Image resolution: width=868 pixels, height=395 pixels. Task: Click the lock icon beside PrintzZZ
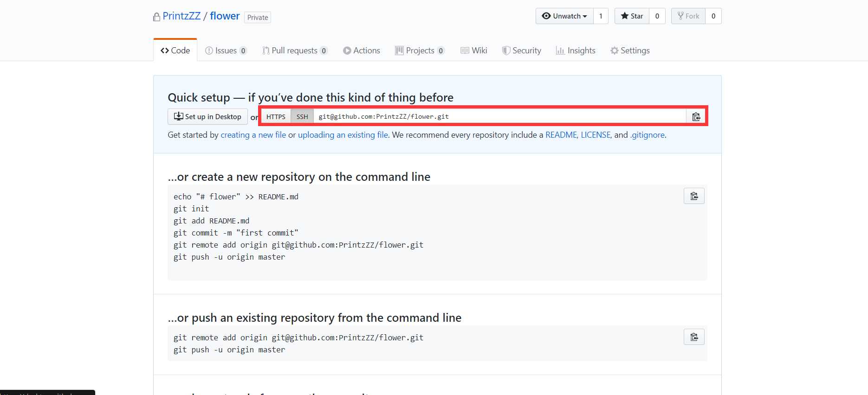click(156, 17)
